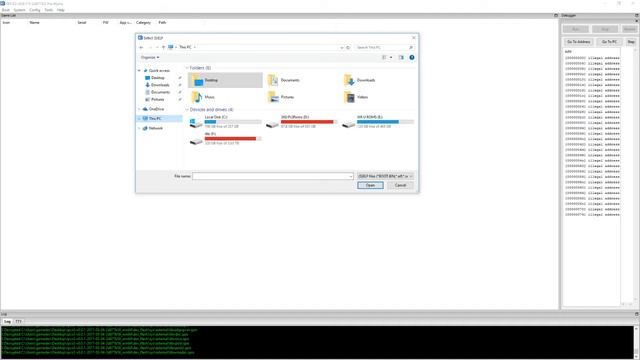The height and width of the screenshot is (360, 640).
Task: Open file dialog help icon
Action: 412,58
